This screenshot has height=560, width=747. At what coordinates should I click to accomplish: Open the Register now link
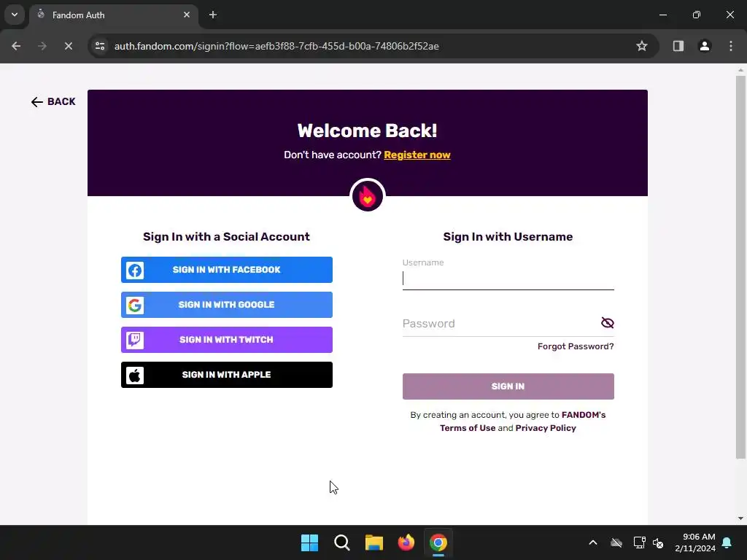(417, 155)
